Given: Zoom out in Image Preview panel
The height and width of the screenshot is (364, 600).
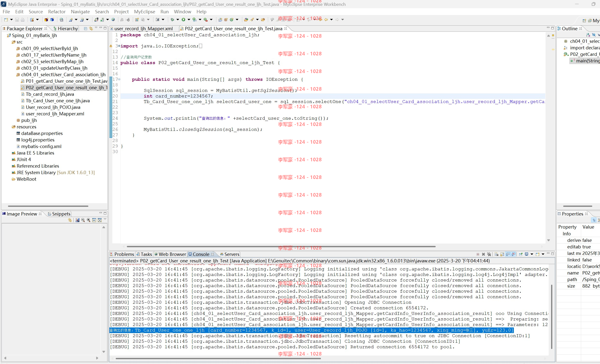Looking at the screenshot, I should pos(83,220).
